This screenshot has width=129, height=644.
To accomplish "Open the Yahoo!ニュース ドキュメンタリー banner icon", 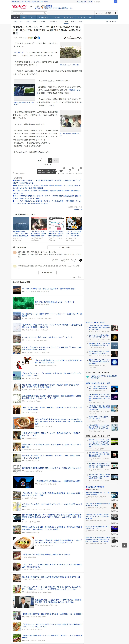I will [x=88, y=377].
